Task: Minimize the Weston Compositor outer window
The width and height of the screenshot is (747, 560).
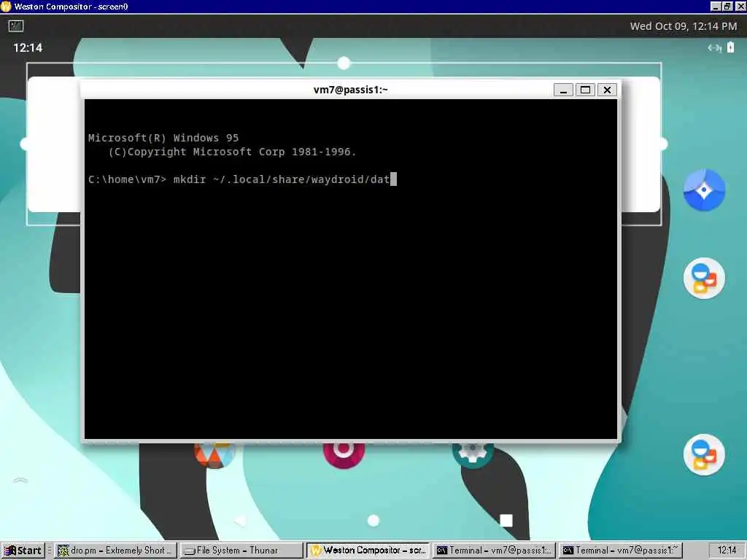Action: [716, 6]
